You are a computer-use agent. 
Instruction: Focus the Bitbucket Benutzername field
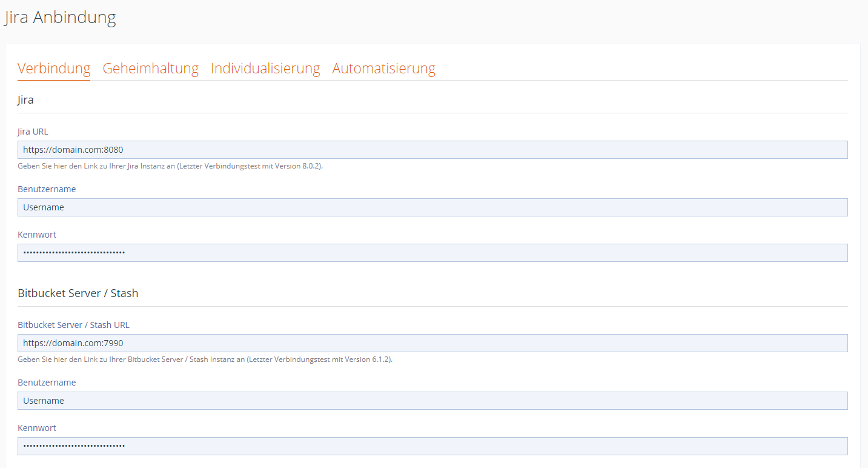tap(432, 401)
